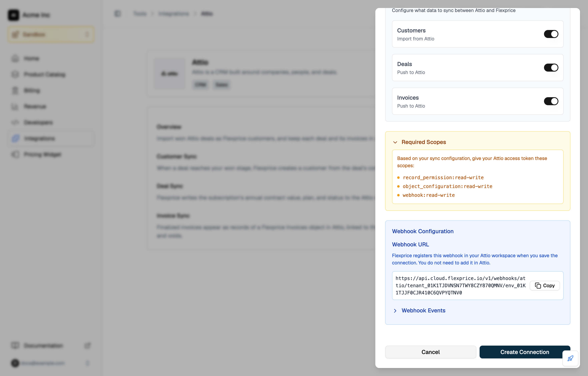Click the Product Catalog sidebar icon

(x=15, y=74)
